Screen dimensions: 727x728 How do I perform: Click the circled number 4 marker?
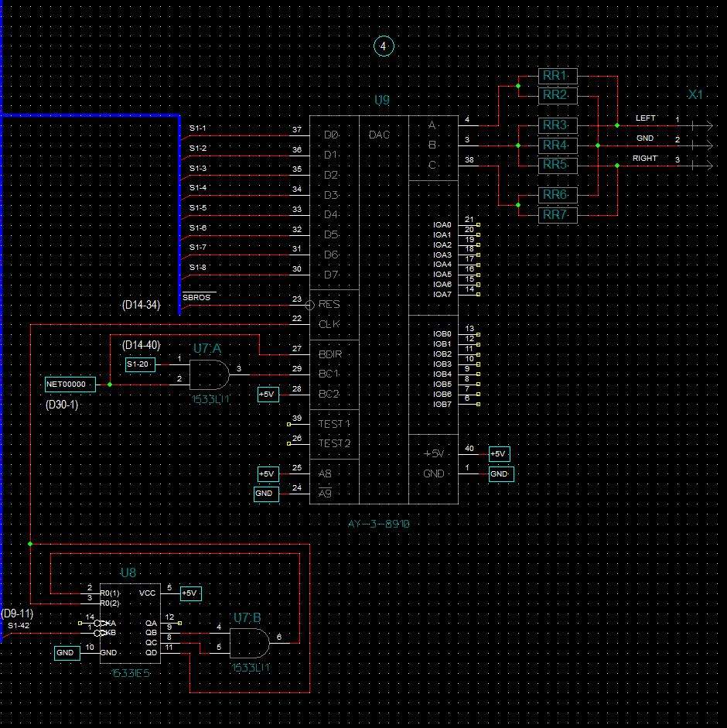(x=384, y=46)
